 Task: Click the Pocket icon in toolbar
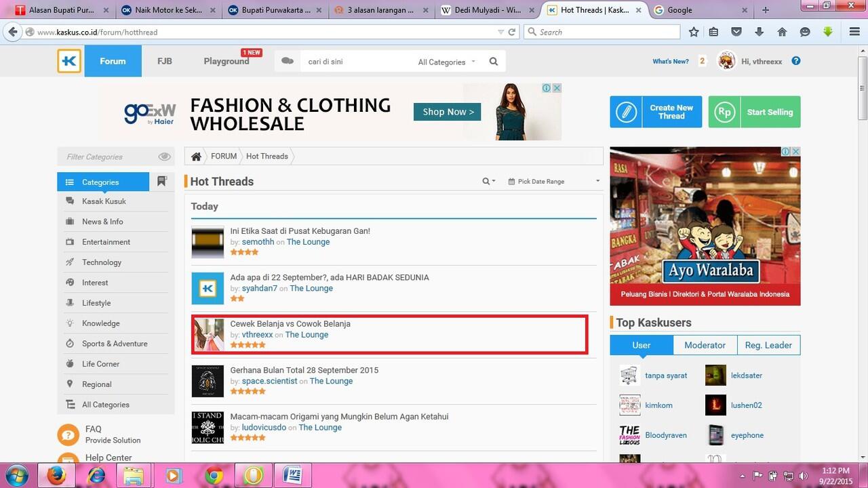point(736,32)
